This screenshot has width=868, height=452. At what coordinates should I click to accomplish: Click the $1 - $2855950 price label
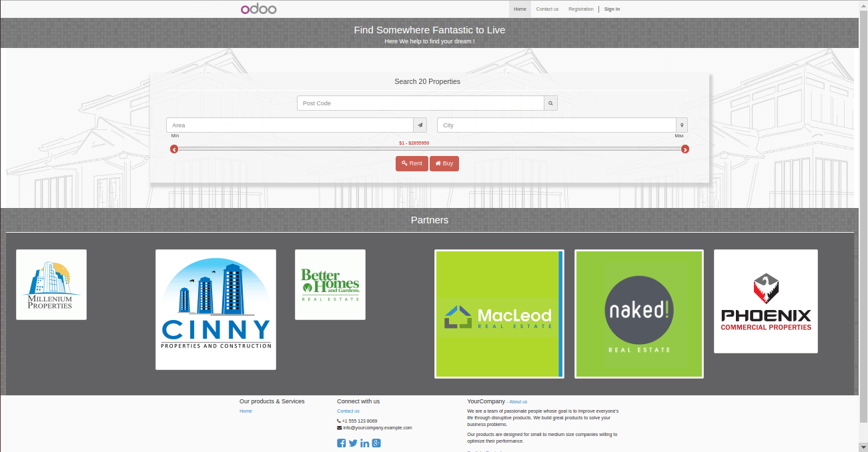point(414,143)
